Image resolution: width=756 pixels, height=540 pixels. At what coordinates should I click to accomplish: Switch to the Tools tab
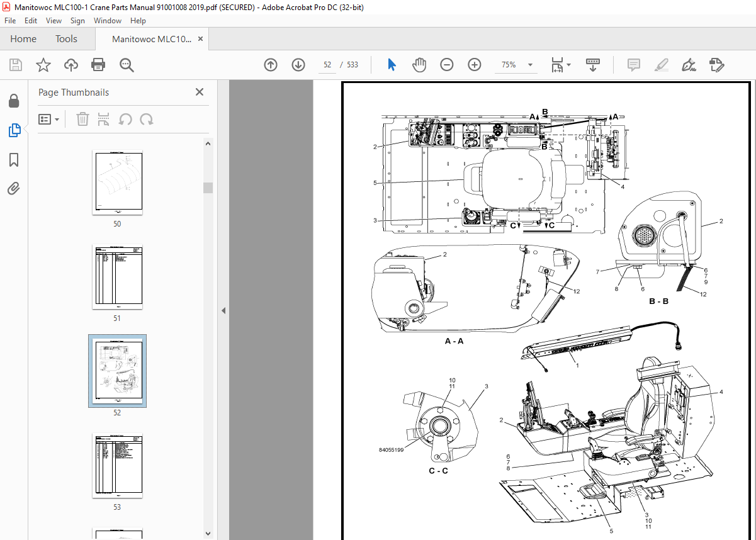point(66,39)
